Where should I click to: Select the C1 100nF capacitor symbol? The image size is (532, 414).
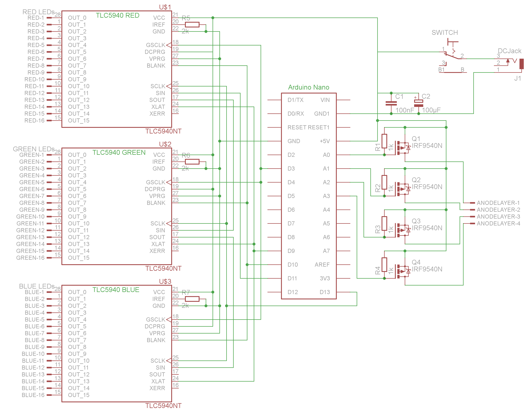391,103
